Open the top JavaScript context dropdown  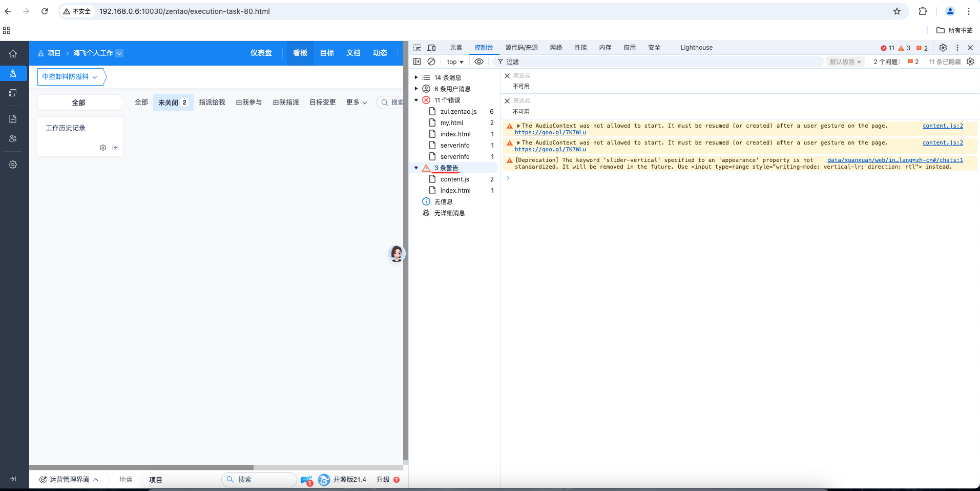(x=454, y=62)
